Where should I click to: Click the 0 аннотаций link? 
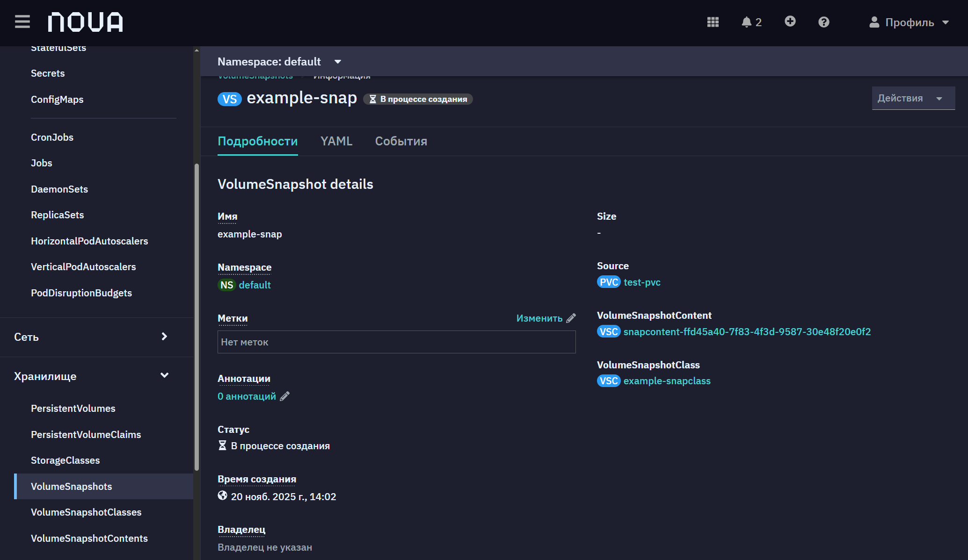[247, 396]
